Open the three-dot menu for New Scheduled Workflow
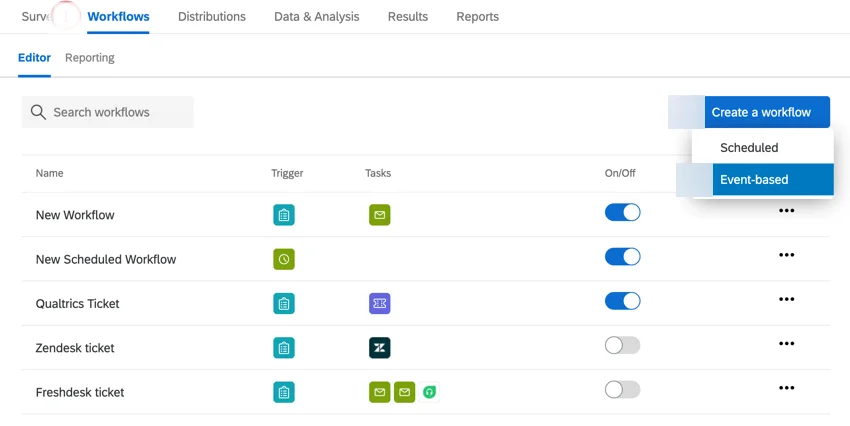The width and height of the screenshot is (850, 426). [786, 255]
